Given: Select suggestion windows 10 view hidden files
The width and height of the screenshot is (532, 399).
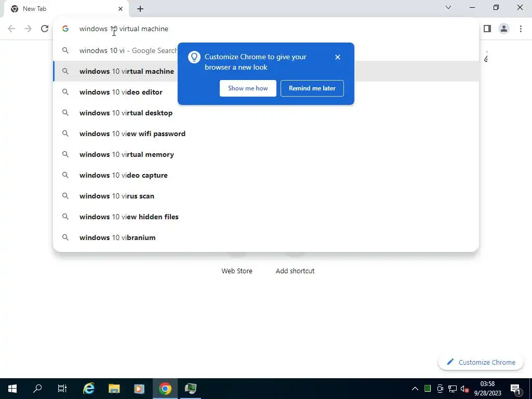Looking at the screenshot, I should click(266, 217).
